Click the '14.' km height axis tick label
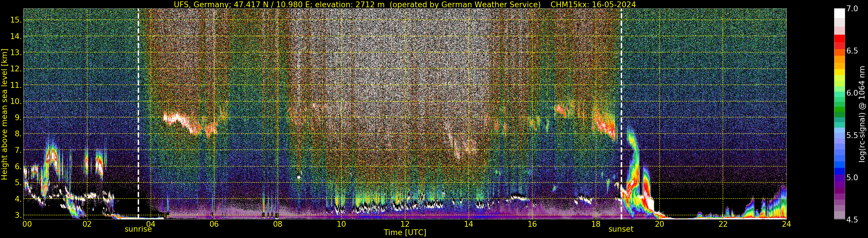Image resolution: width=868 pixels, height=238 pixels. [x=16, y=36]
